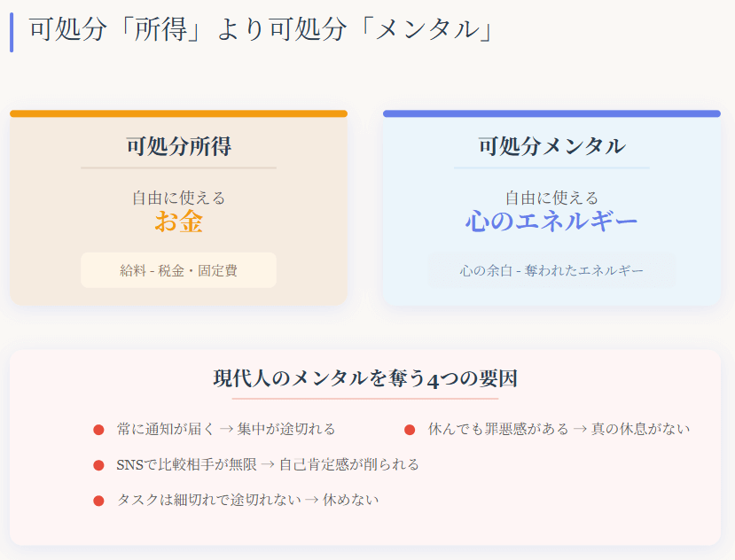Select the line タスクは細切れで途切れない → 休めない

(247, 500)
